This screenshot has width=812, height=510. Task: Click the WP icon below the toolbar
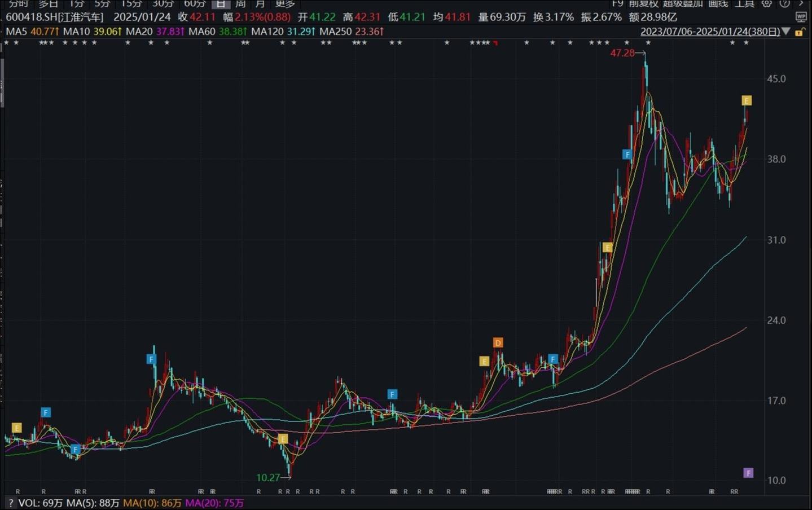click(801, 17)
